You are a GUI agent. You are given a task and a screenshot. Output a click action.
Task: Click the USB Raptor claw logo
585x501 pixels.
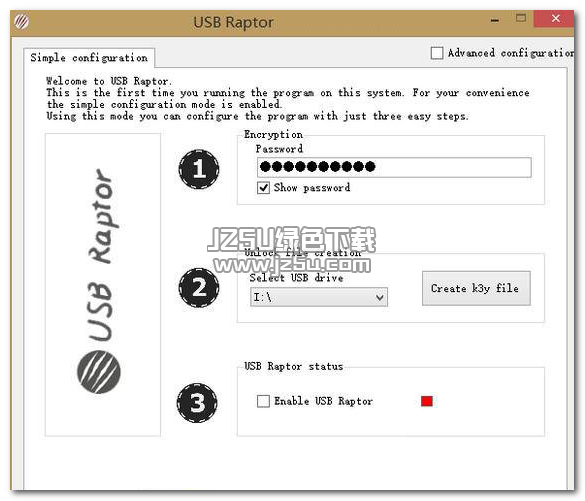click(x=99, y=372)
